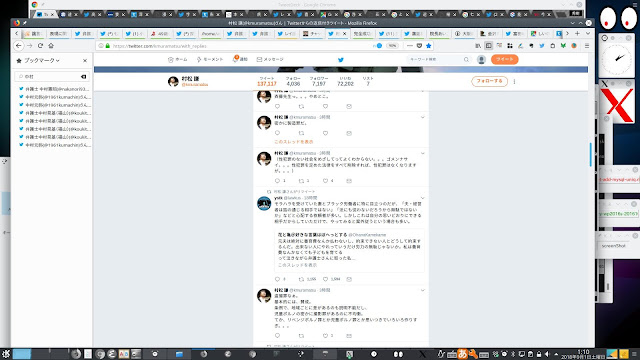Click the page scrollbar thumb
The image size is (640, 360).
[x=591, y=155]
